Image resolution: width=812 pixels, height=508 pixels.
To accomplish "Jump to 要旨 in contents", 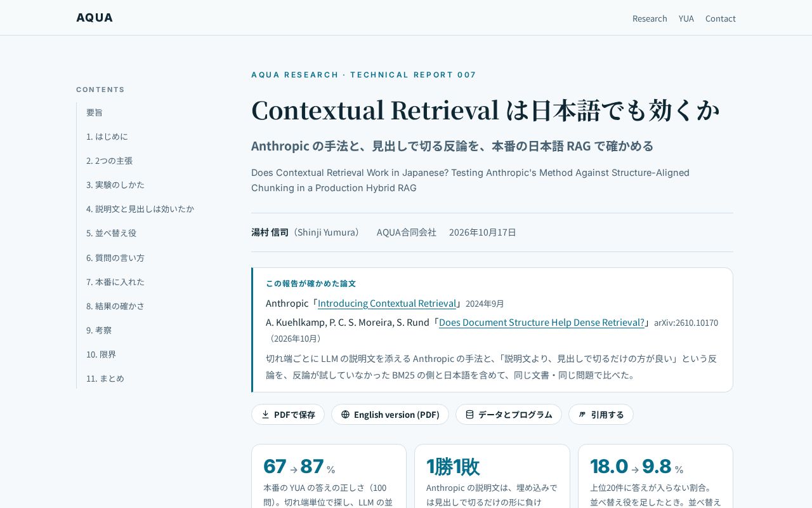I will tap(95, 112).
